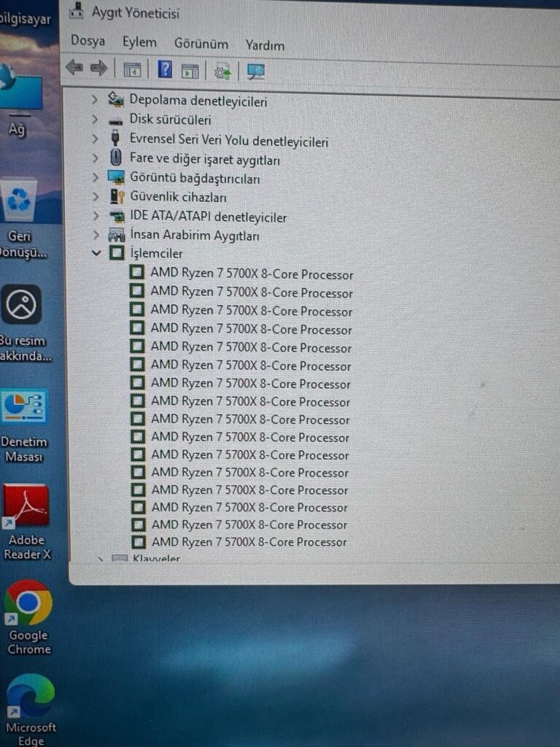Select the last AMD Ryzen 7 5700X entry above Klavyeler
The image size is (560, 747).
(249, 542)
